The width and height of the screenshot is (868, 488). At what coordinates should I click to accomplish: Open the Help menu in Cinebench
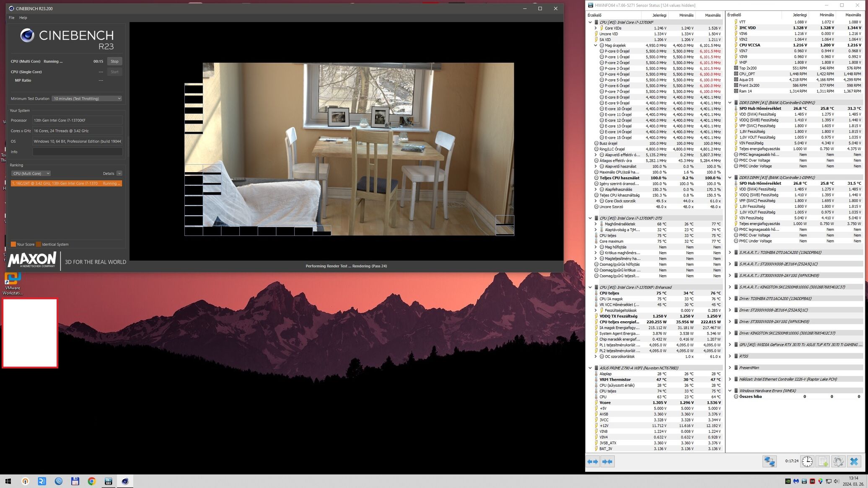[23, 18]
